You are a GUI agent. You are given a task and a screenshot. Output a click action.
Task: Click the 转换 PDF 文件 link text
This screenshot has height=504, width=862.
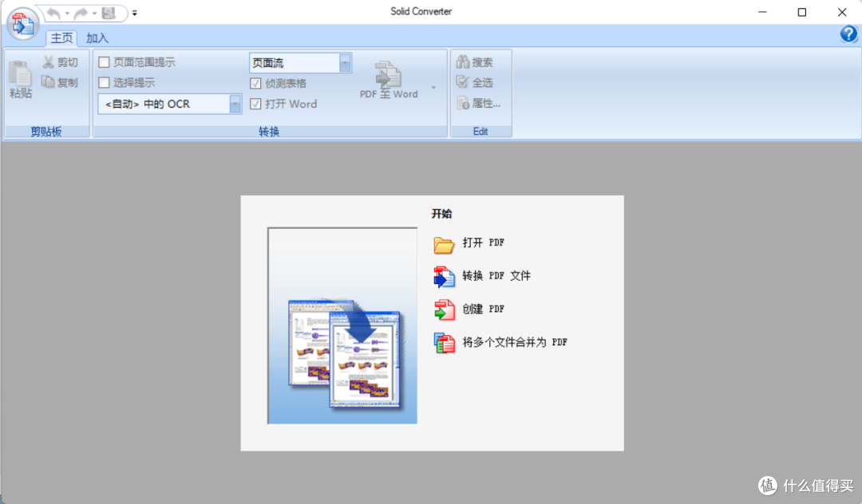point(496,276)
